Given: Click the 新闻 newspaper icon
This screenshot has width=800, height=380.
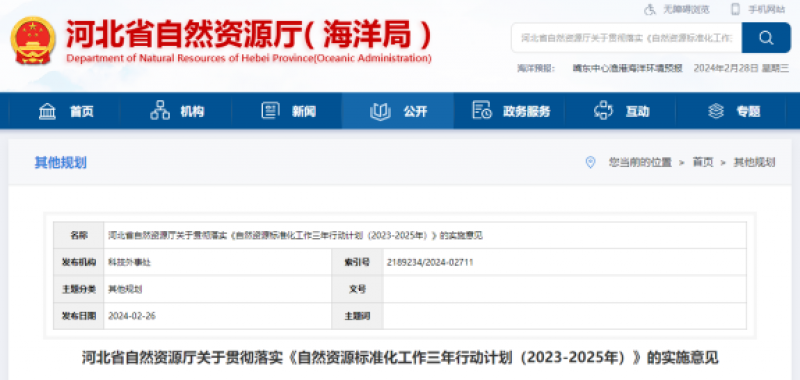Looking at the screenshot, I should point(270,111).
